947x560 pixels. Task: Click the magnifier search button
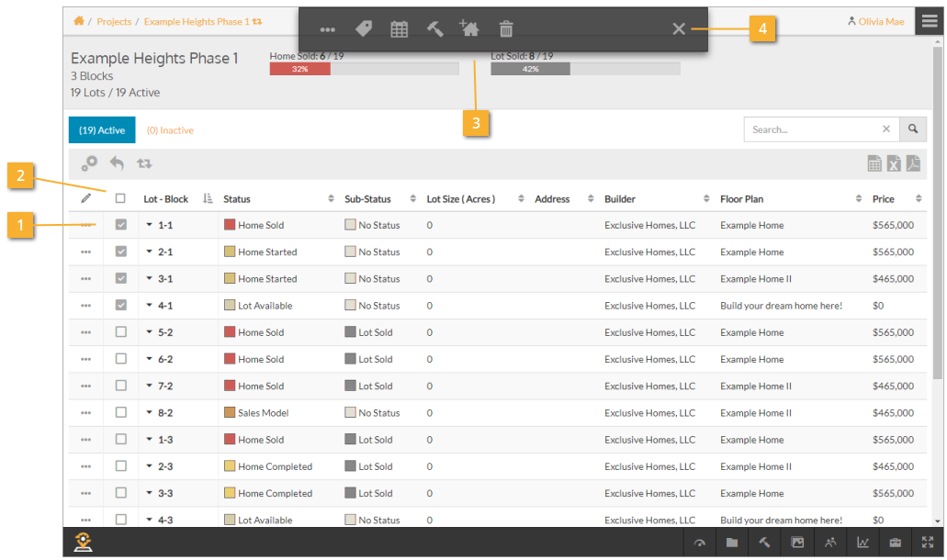(912, 129)
